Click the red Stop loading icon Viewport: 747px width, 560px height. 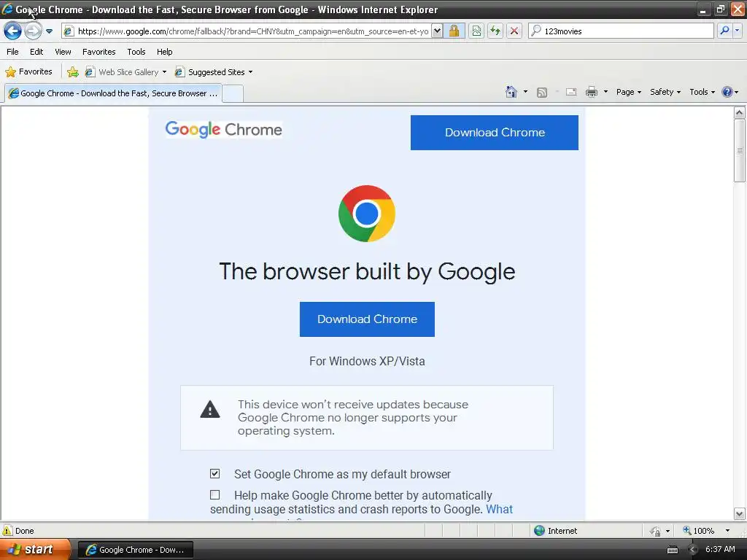tap(514, 31)
